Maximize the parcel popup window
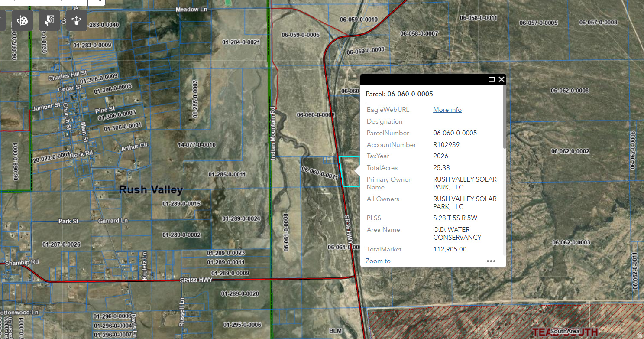This screenshot has width=644, height=339. click(492, 79)
